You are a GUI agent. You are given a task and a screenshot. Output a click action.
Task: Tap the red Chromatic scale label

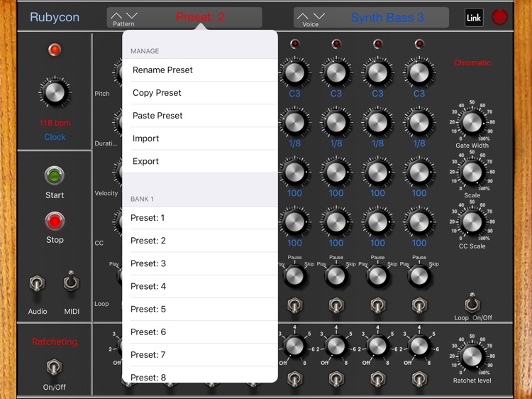tap(472, 62)
